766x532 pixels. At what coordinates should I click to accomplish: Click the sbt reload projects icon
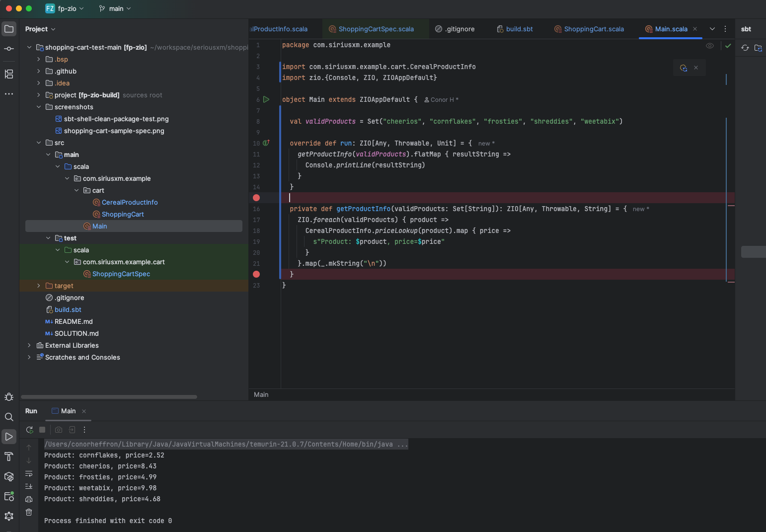point(745,48)
